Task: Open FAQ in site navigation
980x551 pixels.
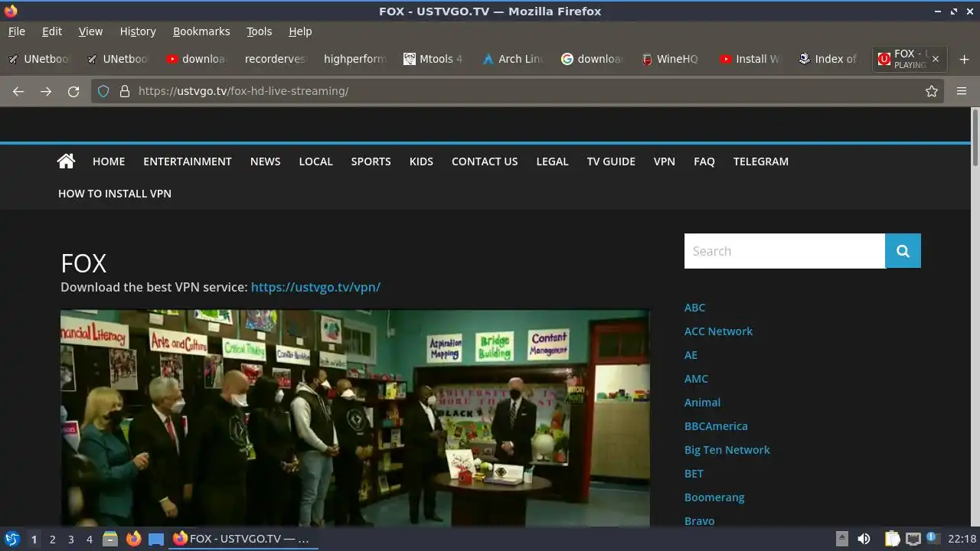Action: (x=704, y=161)
